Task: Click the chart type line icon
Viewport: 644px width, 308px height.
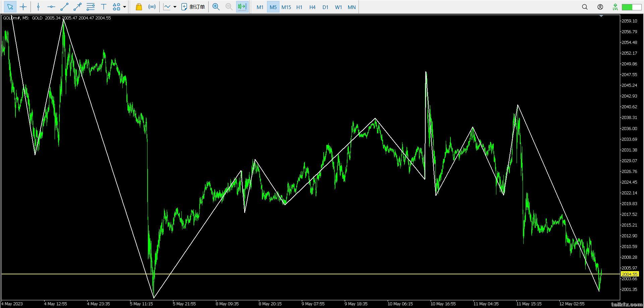Action: click(x=167, y=7)
